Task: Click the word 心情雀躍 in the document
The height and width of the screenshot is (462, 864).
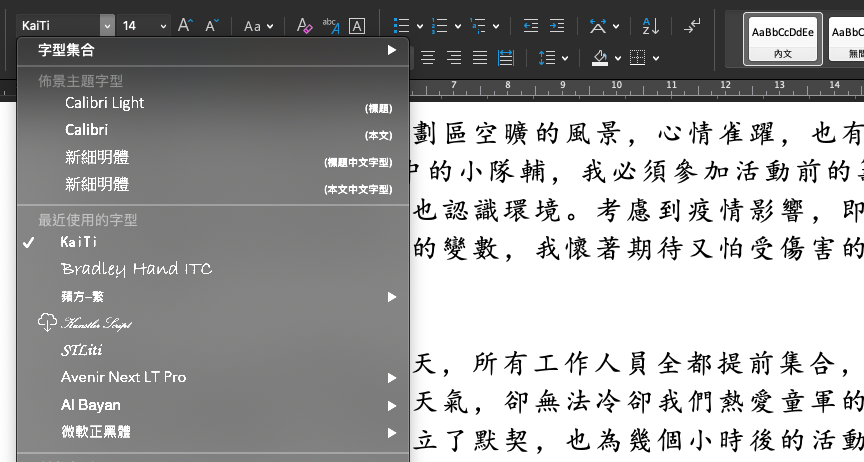Action: (716, 134)
